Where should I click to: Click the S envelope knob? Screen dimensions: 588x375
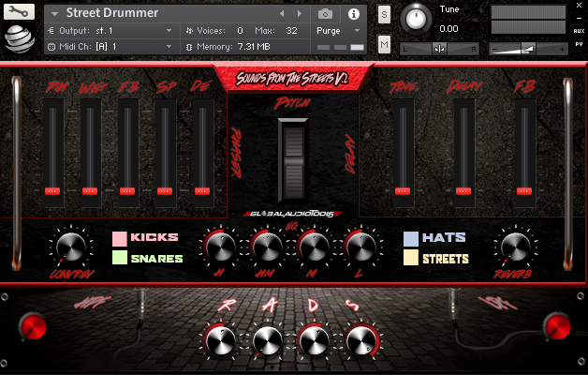360,341
